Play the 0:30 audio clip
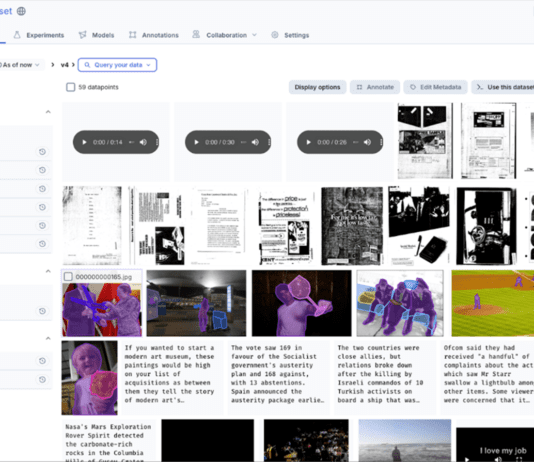 click(196, 142)
